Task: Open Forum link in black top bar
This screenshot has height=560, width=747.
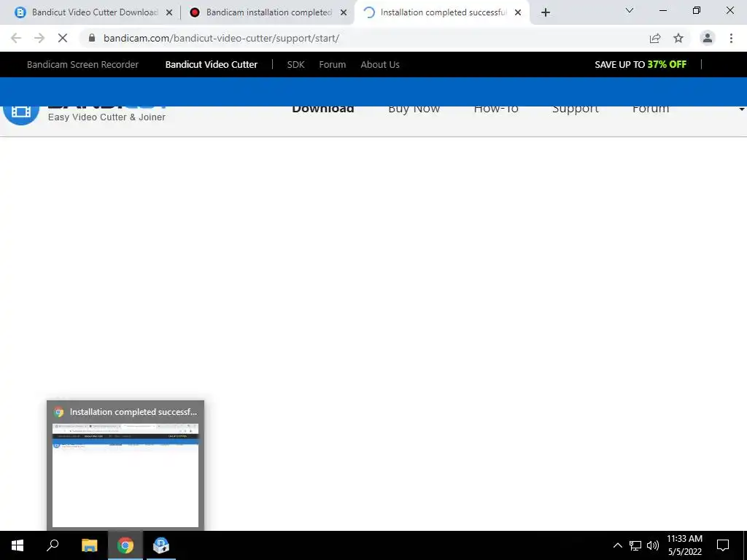Action: point(332,65)
